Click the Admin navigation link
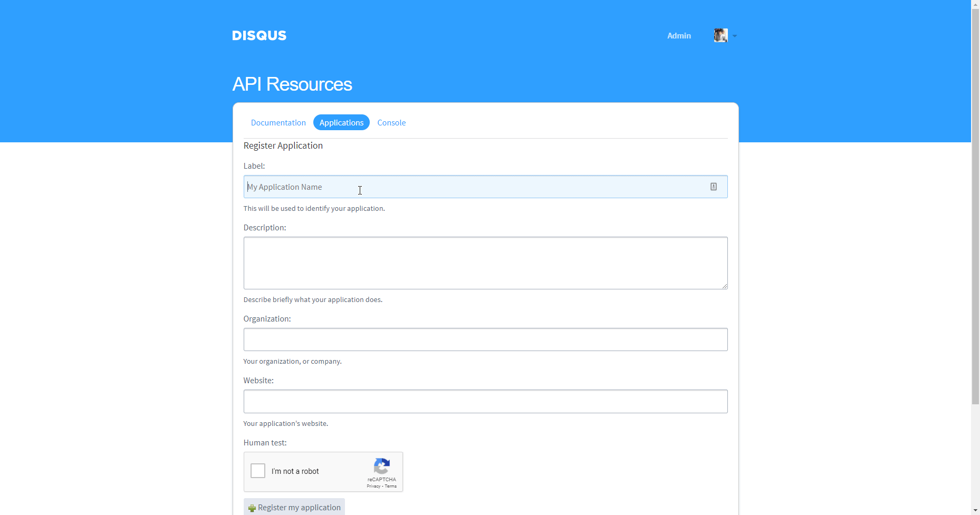The width and height of the screenshot is (980, 515). (x=678, y=35)
